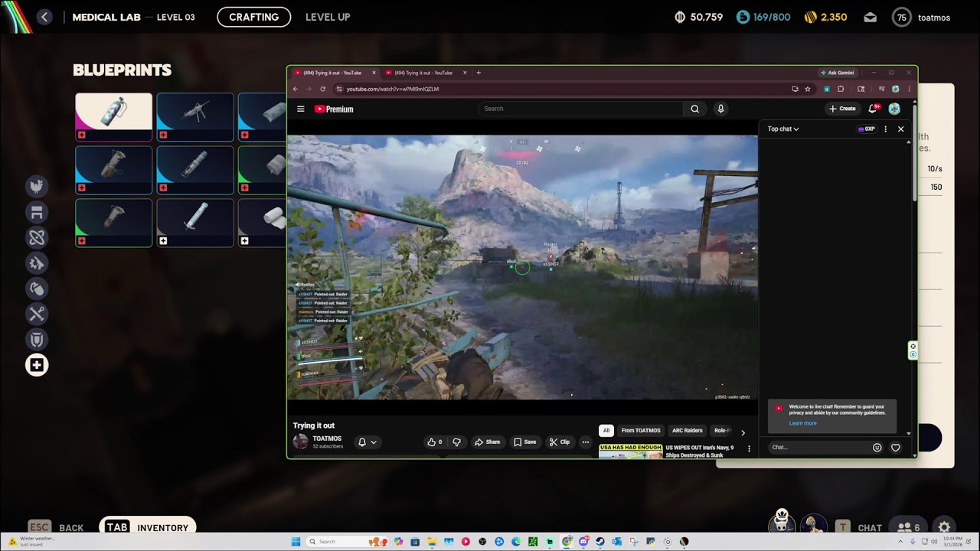Open the Windows Start menu
This screenshot has width=980, height=551.
(x=296, y=542)
